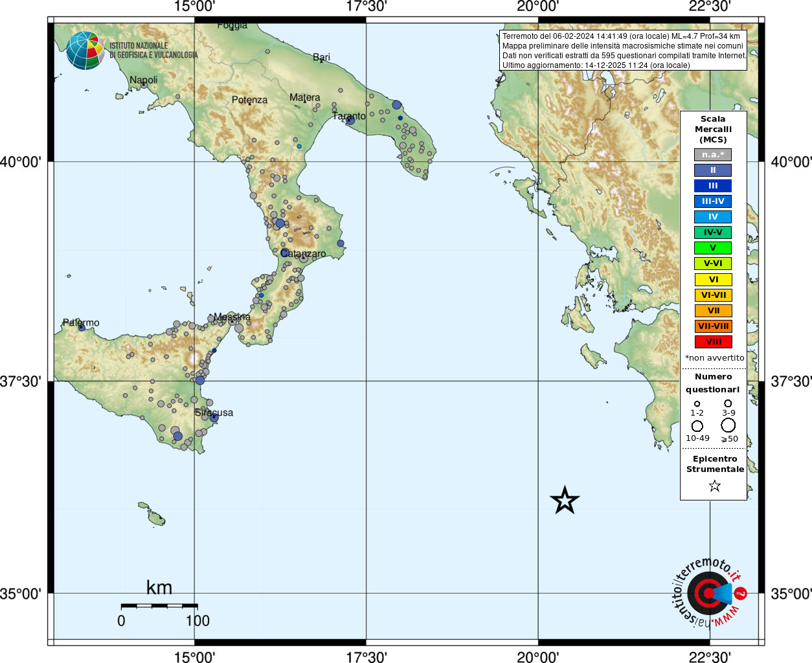The height and width of the screenshot is (663, 812).
Task: Click the orange VII intensity swatch
Action: 713,311
